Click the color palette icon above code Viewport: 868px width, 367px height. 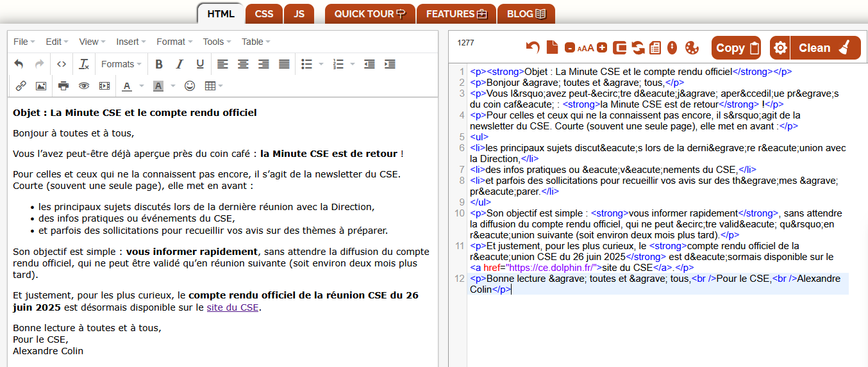[x=692, y=48]
